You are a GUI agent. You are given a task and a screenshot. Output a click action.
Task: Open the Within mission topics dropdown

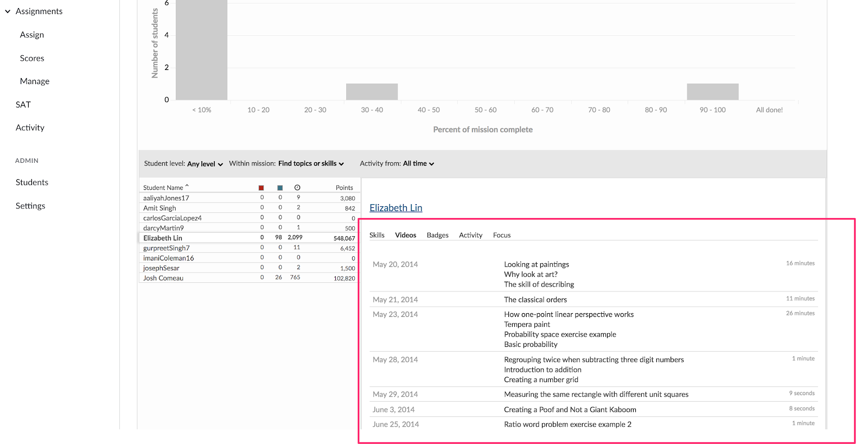[310, 163]
